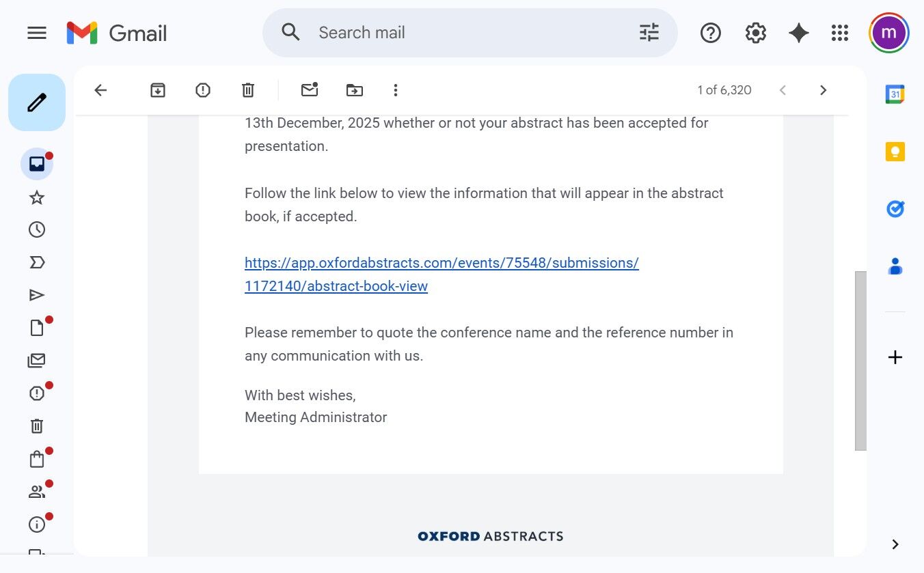This screenshot has width=924, height=573.
Task: Open the Move to folder icon
Action: click(355, 90)
